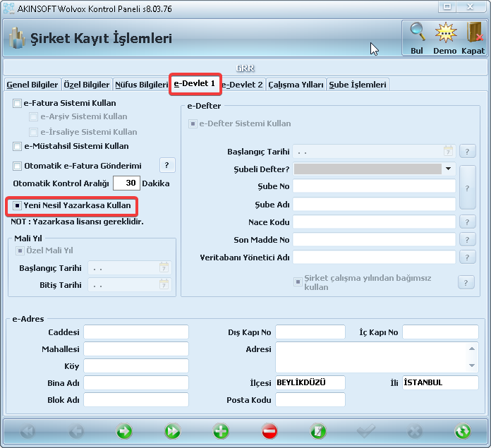Open Özel Bilgiler tab
The height and width of the screenshot is (448, 491).
(x=87, y=85)
